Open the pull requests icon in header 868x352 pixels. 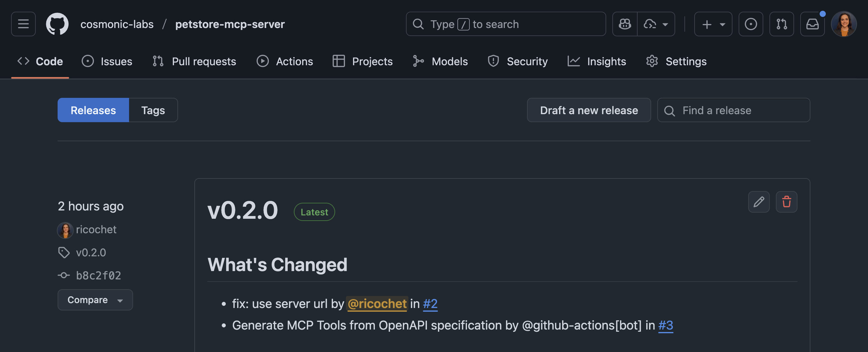[781, 24]
